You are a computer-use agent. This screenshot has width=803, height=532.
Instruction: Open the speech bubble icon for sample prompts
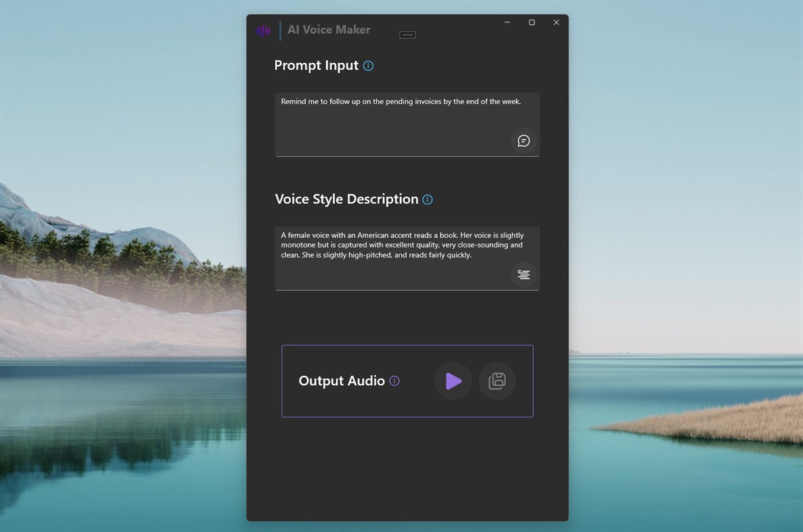click(524, 141)
